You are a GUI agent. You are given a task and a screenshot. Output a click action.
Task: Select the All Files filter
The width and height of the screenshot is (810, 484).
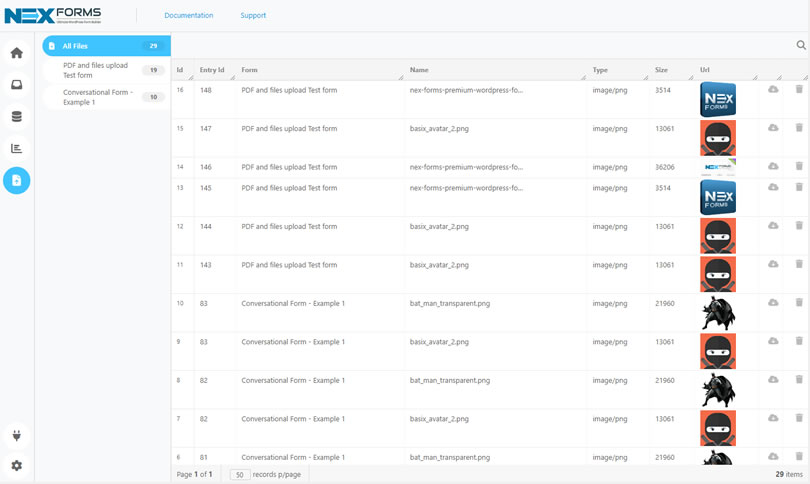pyautogui.click(x=106, y=46)
